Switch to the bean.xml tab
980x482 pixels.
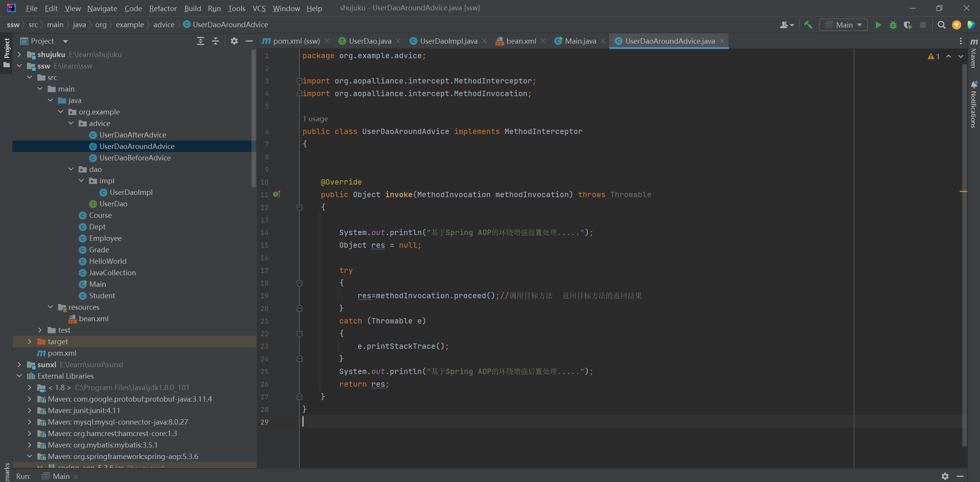click(521, 41)
